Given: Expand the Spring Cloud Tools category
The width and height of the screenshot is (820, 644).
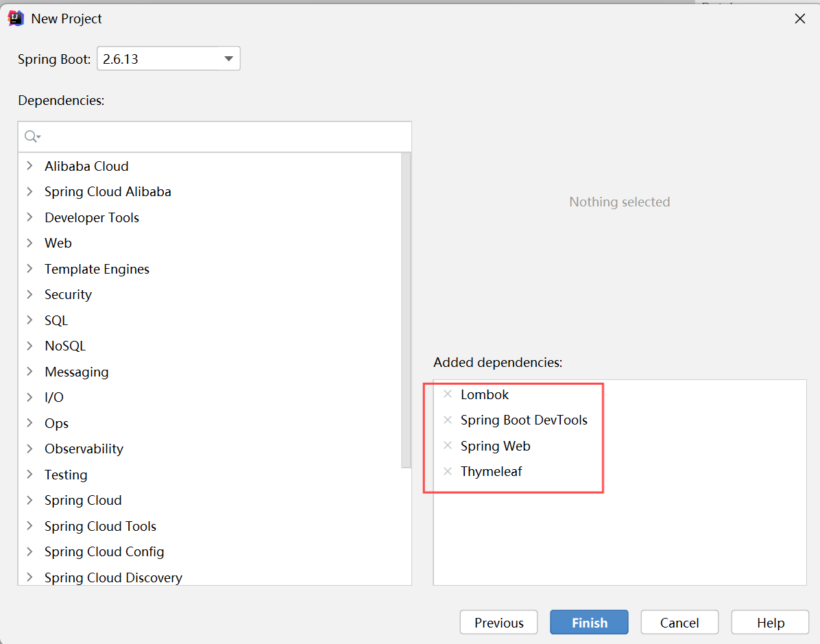Looking at the screenshot, I should pyautogui.click(x=29, y=526).
